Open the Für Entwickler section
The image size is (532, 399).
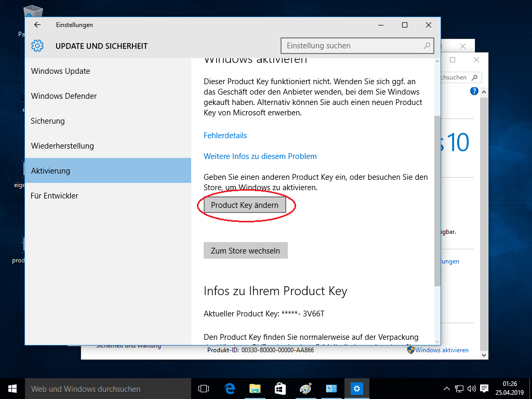point(56,195)
